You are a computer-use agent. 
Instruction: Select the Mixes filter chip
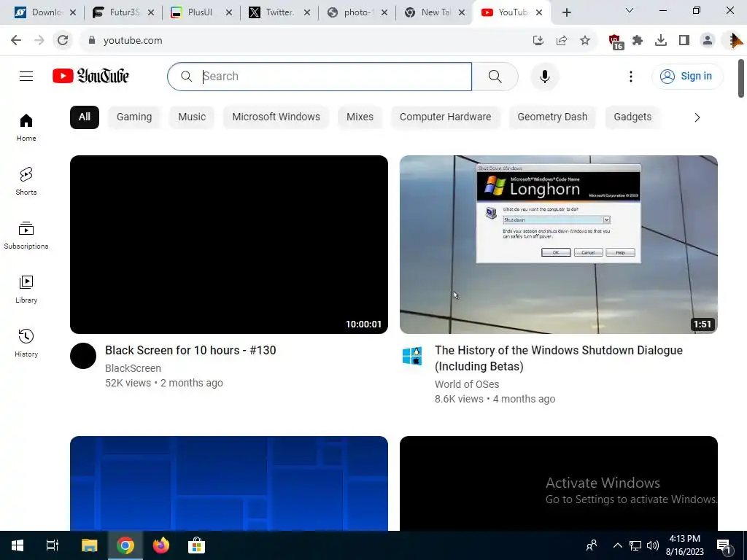[x=360, y=117]
